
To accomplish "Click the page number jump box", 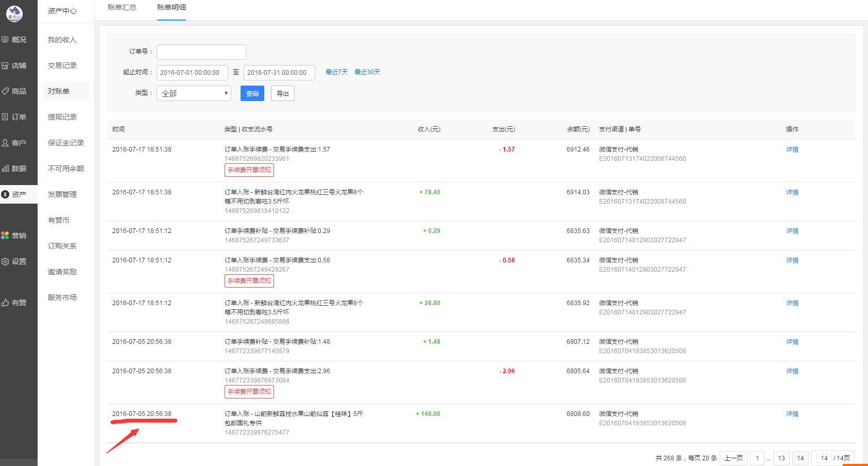I will point(824,458).
